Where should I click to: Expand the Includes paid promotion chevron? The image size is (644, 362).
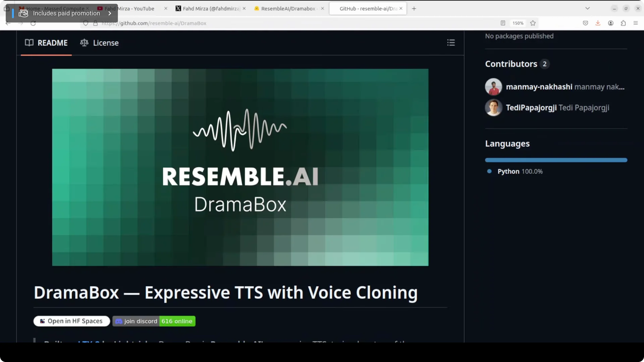110,13
